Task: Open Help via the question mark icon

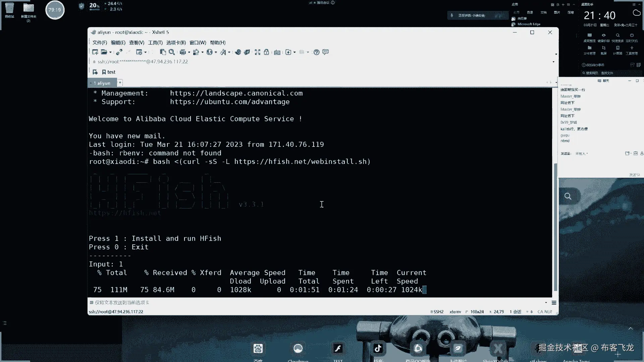Action: coord(316,52)
